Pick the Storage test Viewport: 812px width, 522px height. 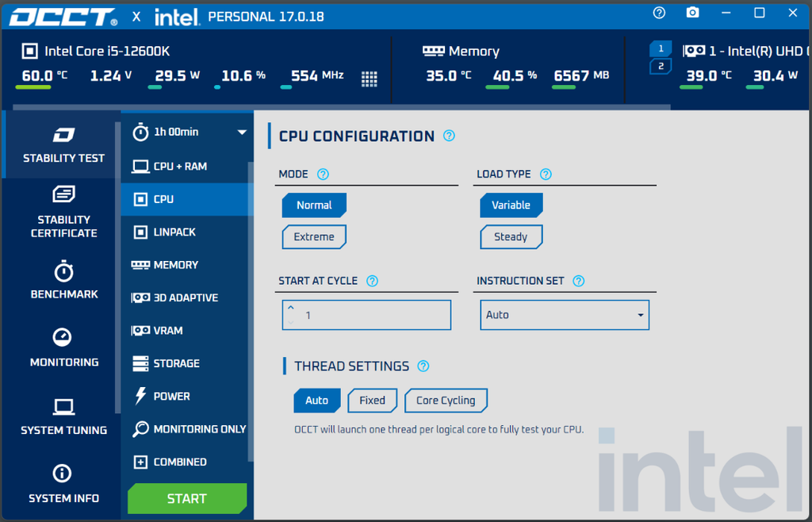tap(184, 363)
